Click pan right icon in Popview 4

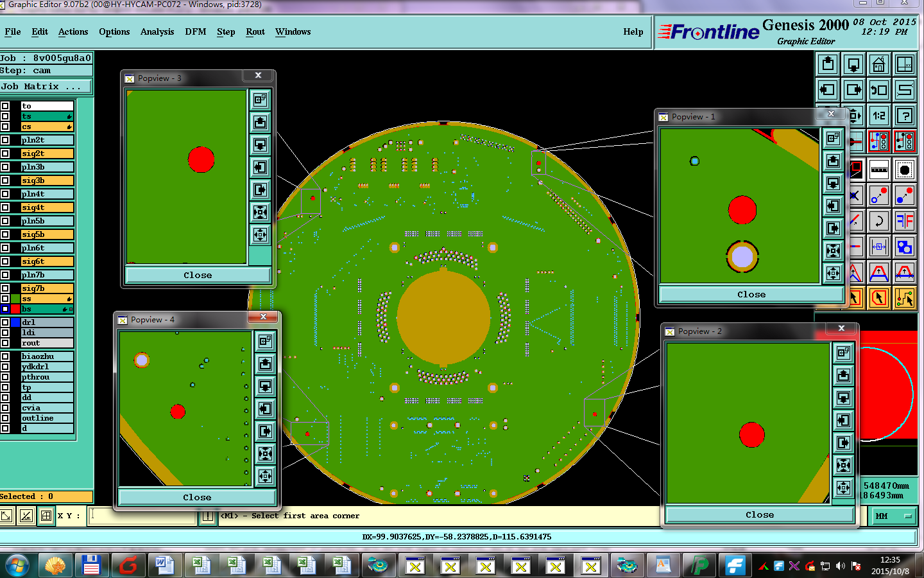coord(265,431)
